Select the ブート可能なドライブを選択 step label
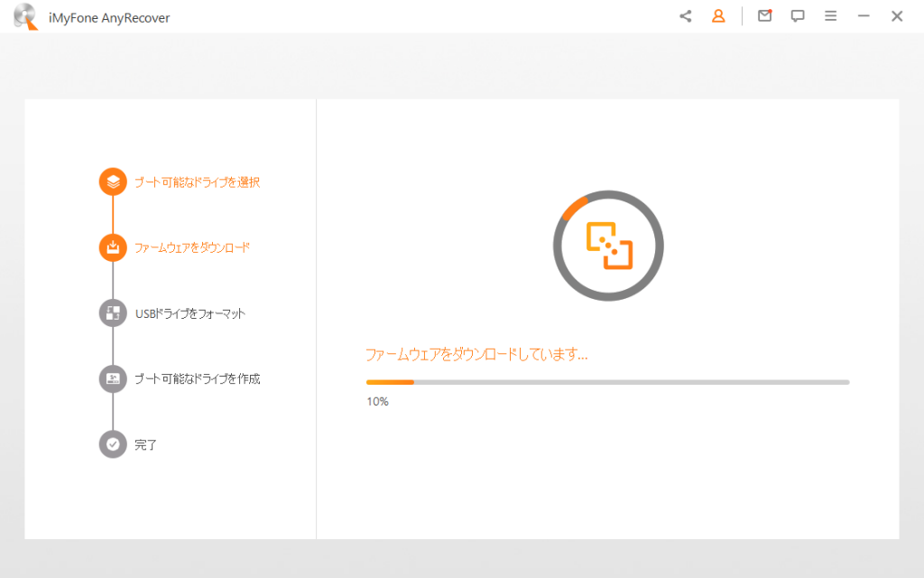 (x=197, y=182)
